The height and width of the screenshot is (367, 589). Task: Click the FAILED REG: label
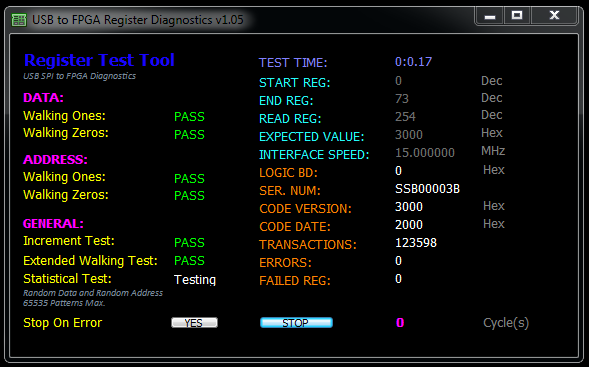[x=295, y=281]
